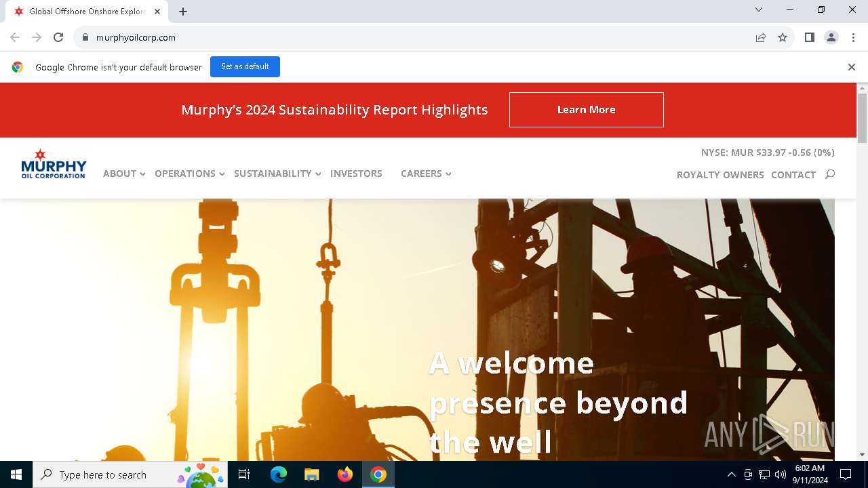The width and height of the screenshot is (868, 488).
Task: Click the share page icon in address bar
Action: [761, 37]
